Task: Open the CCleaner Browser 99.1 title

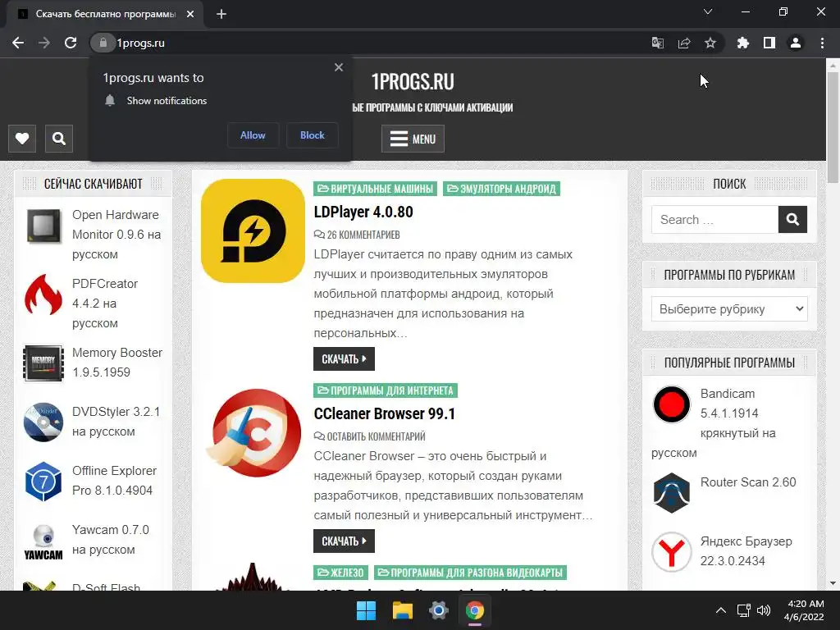Action: (384, 414)
